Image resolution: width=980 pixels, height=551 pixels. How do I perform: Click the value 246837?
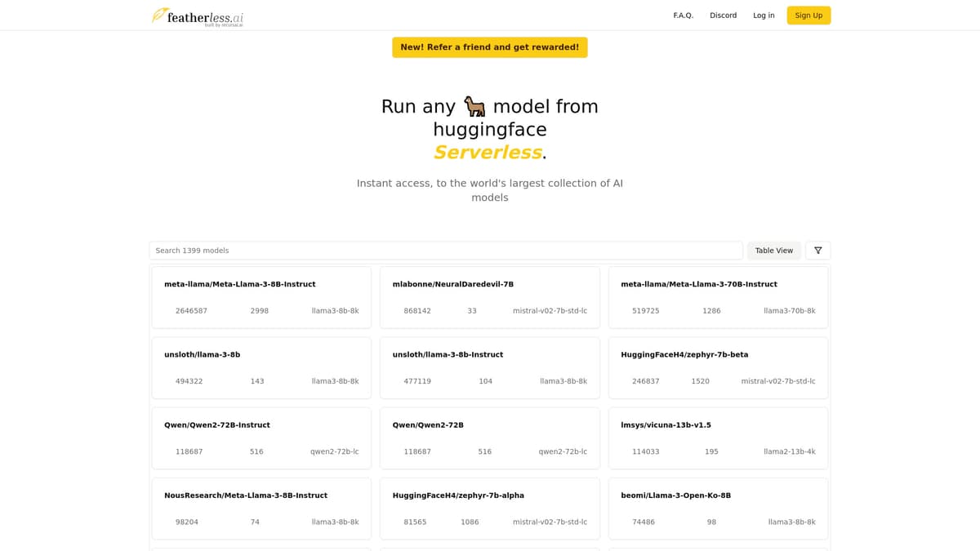tap(645, 381)
